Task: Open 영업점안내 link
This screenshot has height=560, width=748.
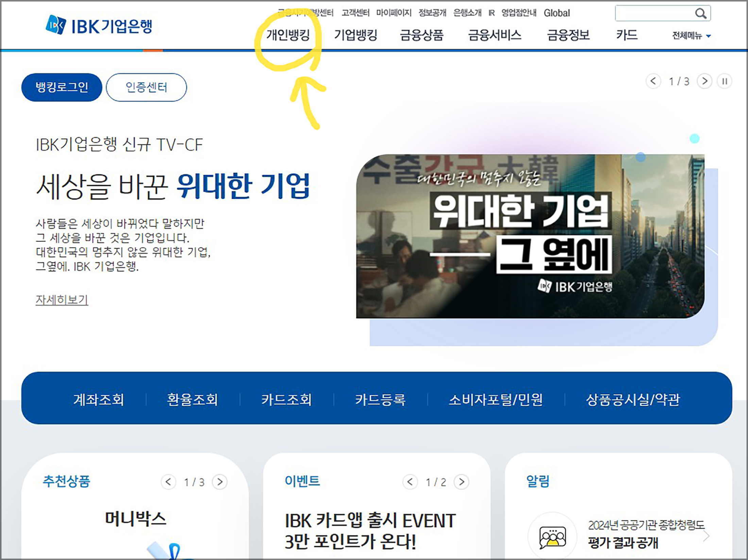Action: pos(519,13)
